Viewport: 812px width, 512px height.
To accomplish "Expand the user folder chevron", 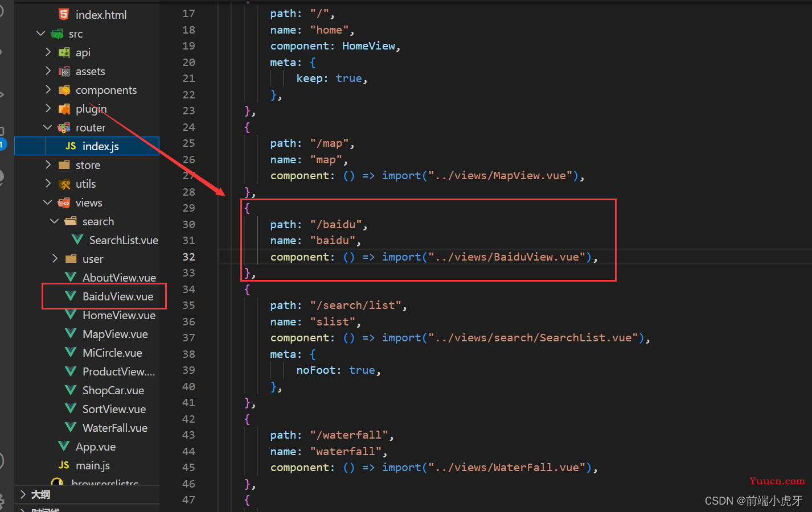I will tap(55, 259).
